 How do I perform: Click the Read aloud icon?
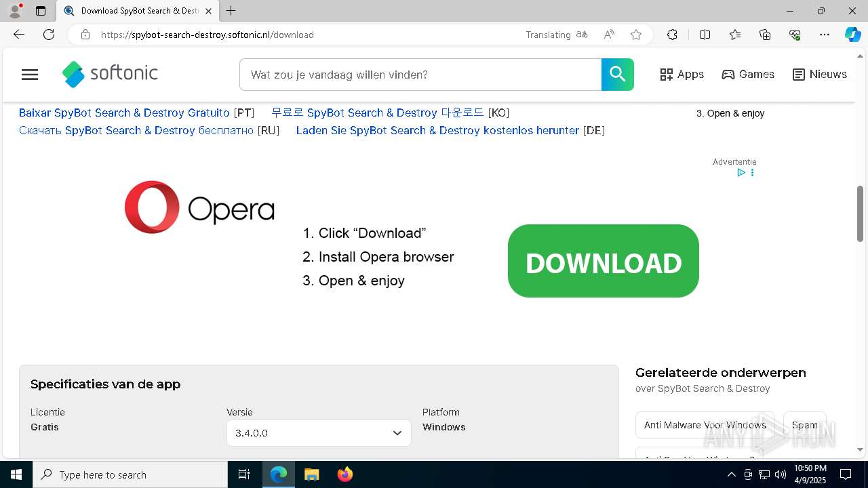[609, 35]
